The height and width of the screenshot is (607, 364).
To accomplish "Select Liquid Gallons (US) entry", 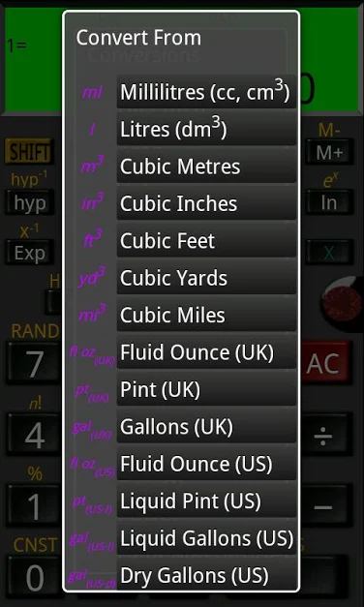I will (x=206, y=537).
